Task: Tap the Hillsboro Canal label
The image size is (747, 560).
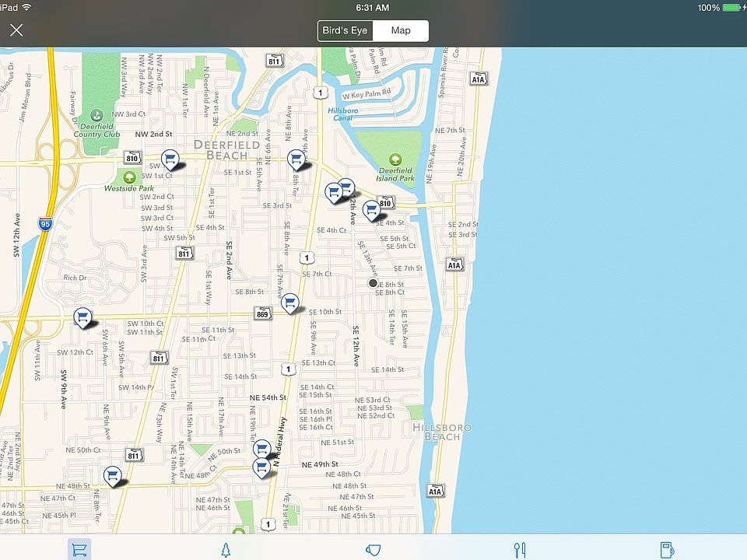Action: (343, 114)
